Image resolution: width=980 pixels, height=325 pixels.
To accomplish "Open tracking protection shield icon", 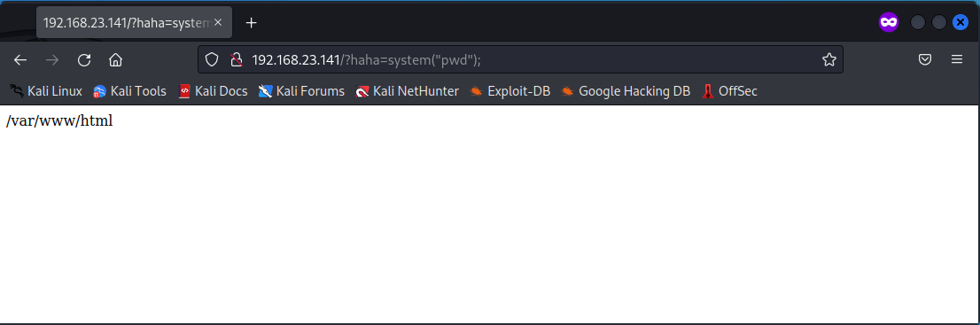I will [212, 60].
